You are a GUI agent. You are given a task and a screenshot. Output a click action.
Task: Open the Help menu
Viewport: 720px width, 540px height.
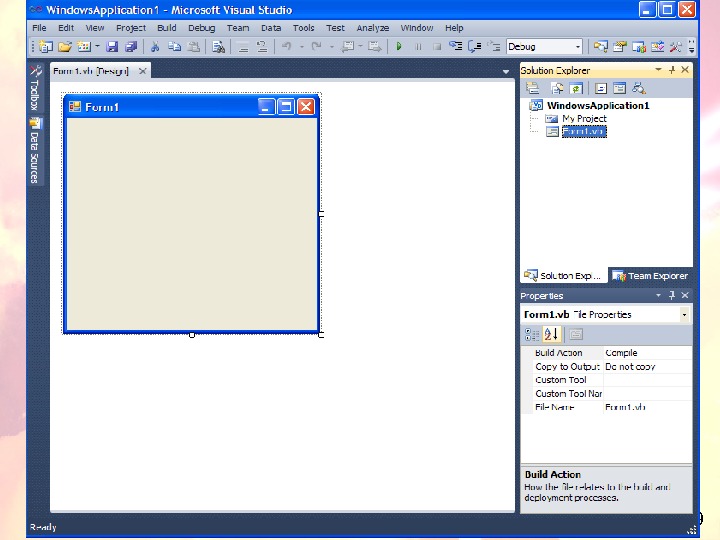[454, 28]
